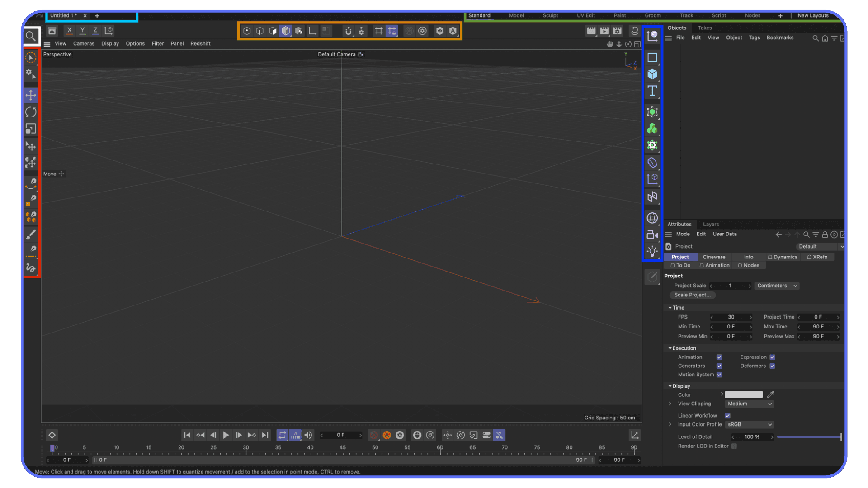Select the Scale tool
868x488 pixels.
31,129
